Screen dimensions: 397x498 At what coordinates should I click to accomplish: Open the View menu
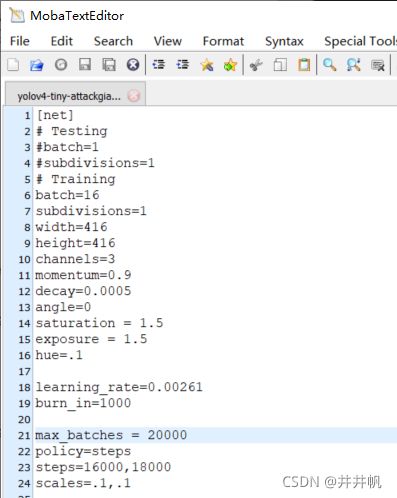168,41
